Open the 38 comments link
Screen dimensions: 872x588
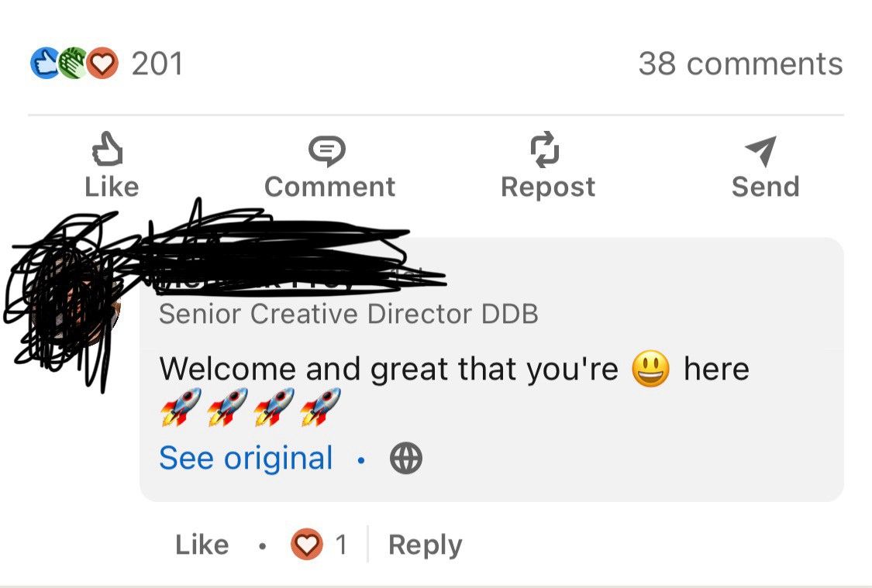pos(741,64)
